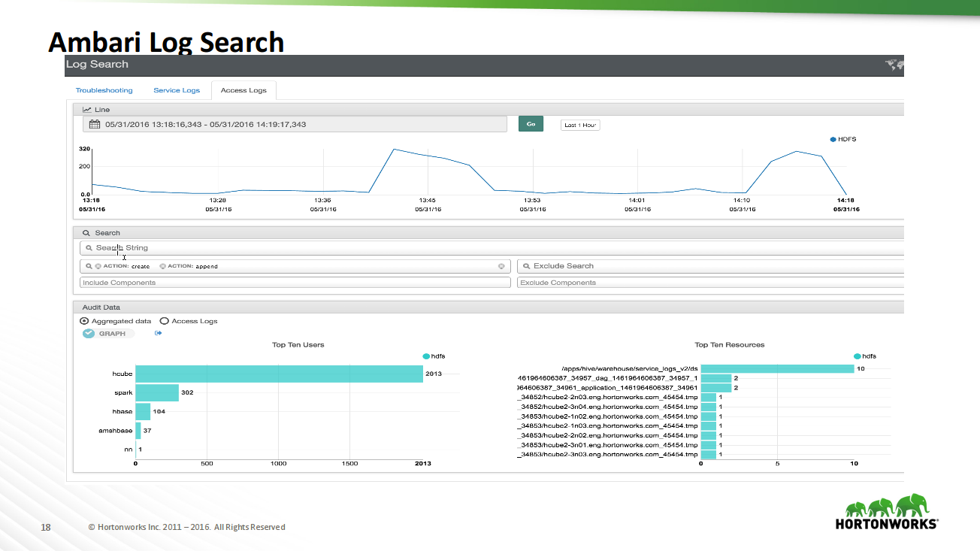
Task: Click the magnifier icon in Search header
Action: 86,233
